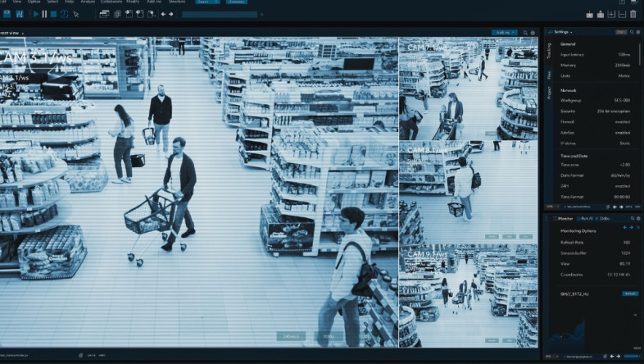Select the cursor pointer tool
The width and height of the screenshot is (644, 364).
[75, 14]
